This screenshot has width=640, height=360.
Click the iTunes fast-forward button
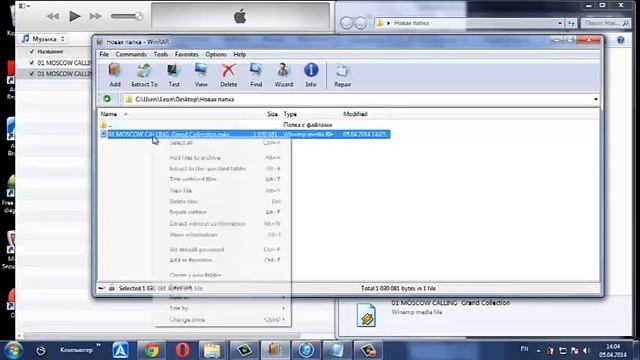tap(96, 16)
